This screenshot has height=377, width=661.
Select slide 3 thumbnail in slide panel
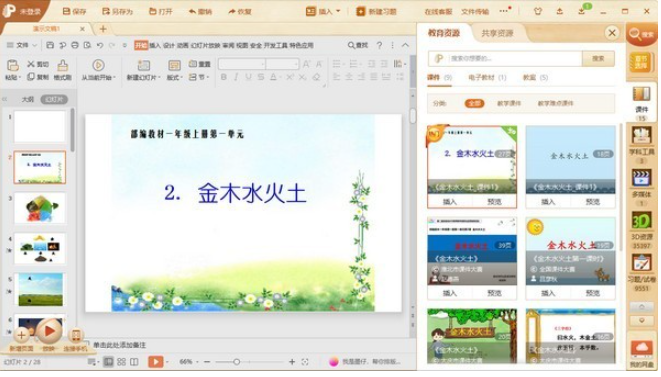[x=40, y=208]
